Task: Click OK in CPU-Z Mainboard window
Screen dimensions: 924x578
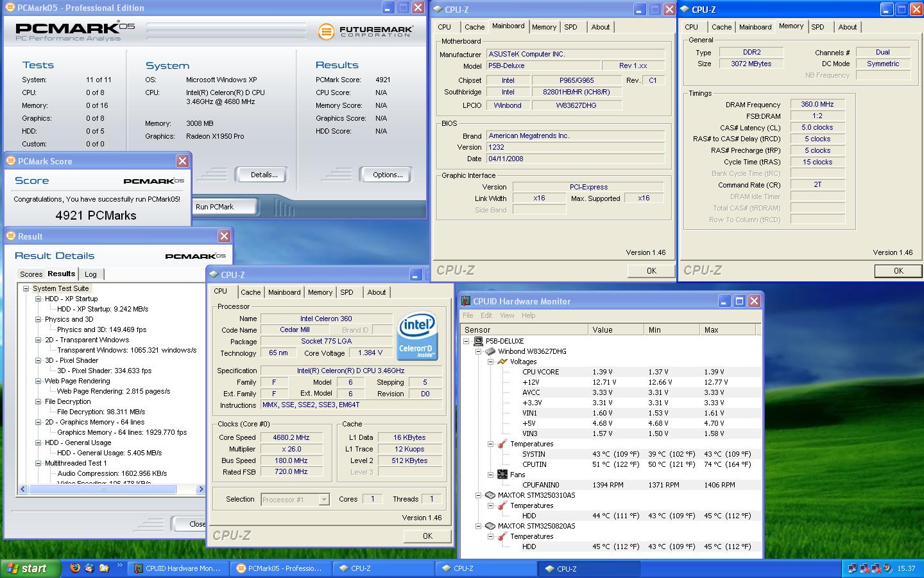Action: click(x=651, y=270)
